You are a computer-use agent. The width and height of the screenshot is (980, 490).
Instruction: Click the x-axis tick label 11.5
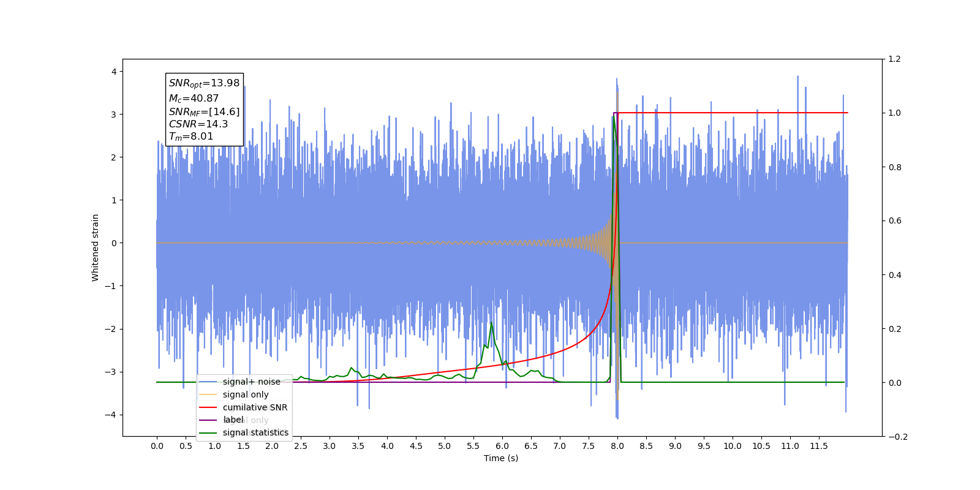(x=819, y=446)
